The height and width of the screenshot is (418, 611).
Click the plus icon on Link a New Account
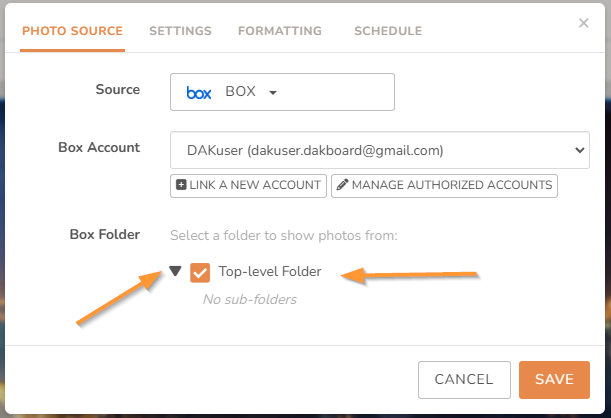tap(181, 185)
